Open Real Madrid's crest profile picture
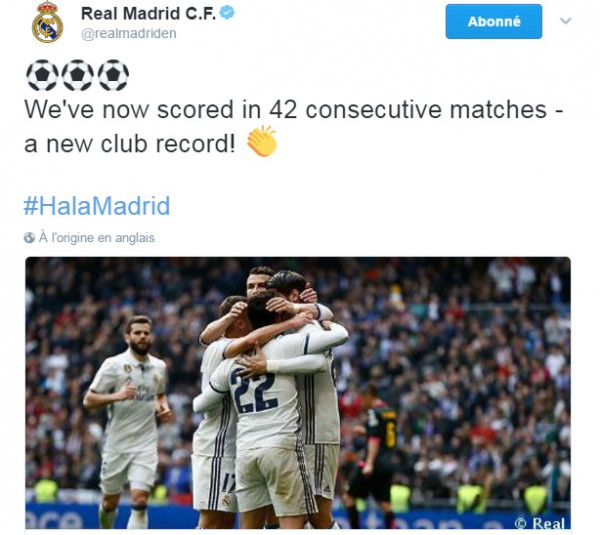Viewport: 600px width, 535px height. coord(47,22)
